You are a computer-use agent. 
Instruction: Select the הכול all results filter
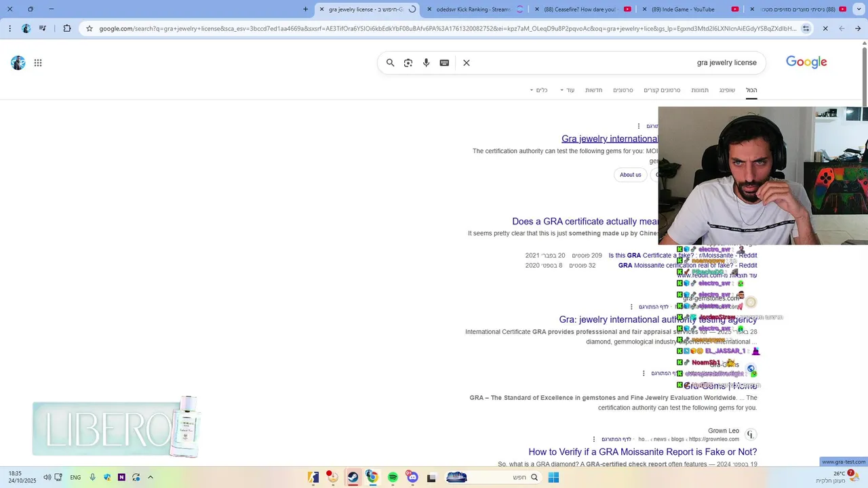point(751,90)
